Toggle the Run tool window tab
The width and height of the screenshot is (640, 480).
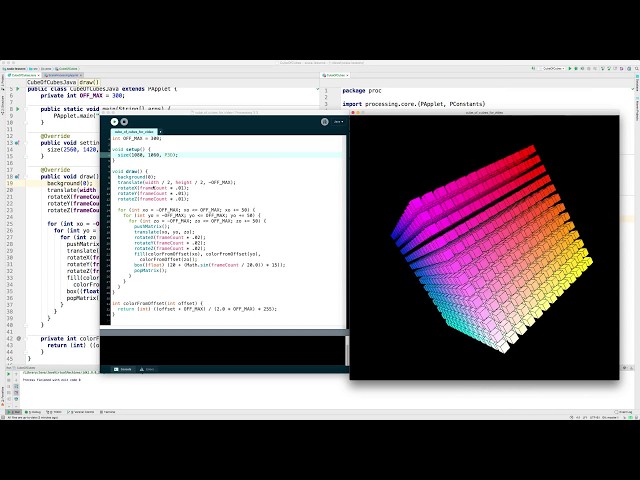coord(14,412)
